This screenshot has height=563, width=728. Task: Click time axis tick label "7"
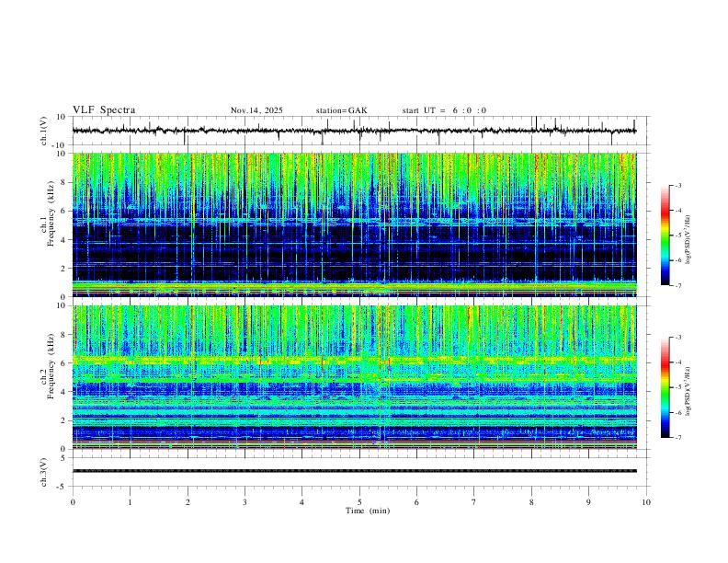[474, 502]
